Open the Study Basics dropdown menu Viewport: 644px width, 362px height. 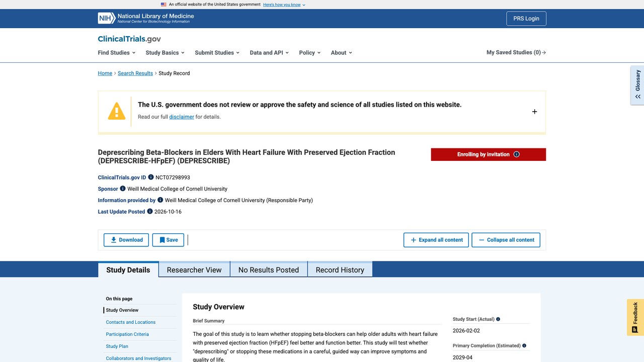tap(165, 52)
